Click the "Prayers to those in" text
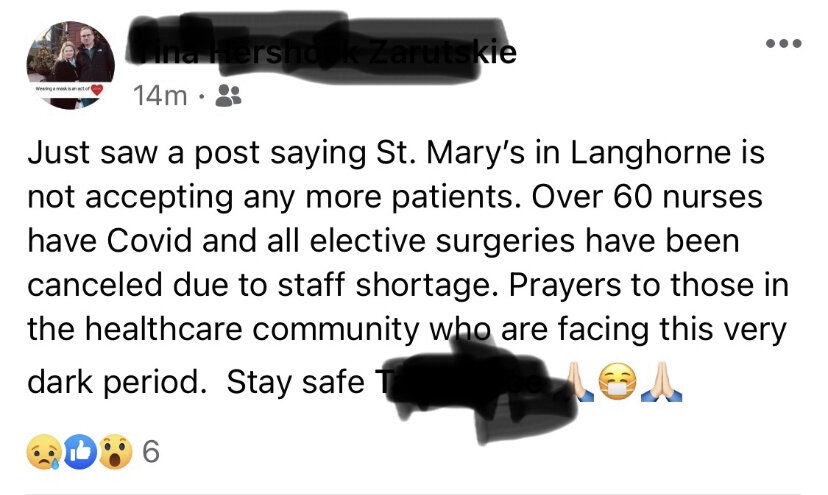 click(649, 285)
